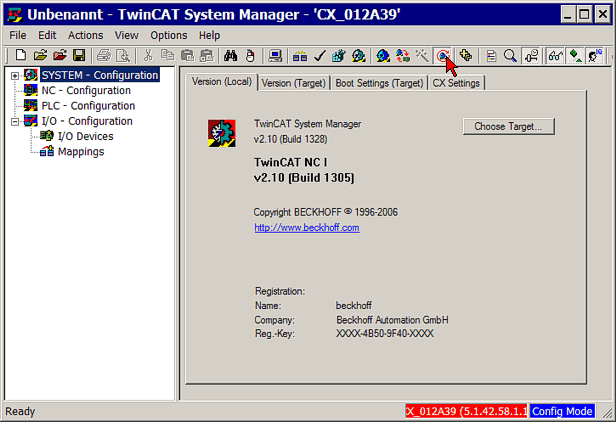Image resolution: width=616 pixels, height=422 pixels.
Task: Open the Options menu
Action: (x=169, y=35)
